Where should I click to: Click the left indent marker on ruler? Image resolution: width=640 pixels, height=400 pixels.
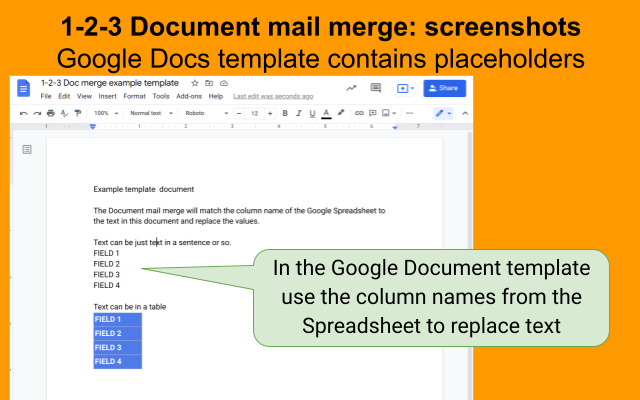(93, 127)
